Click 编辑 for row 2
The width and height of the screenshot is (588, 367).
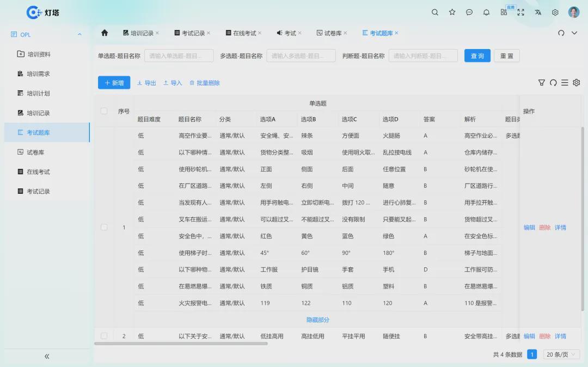[x=529, y=336]
